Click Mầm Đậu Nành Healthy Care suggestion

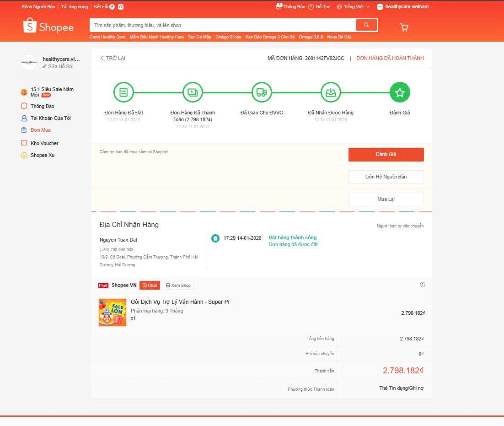(x=157, y=37)
